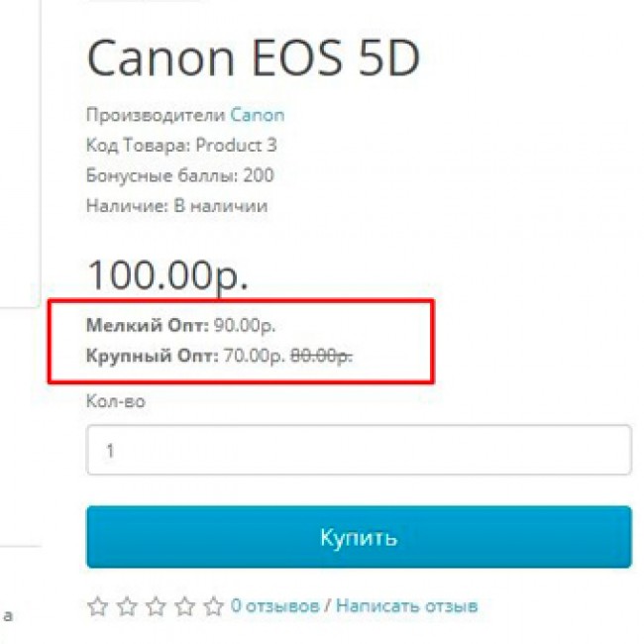The width and height of the screenshot is (644, 644).
Task: Click the first rating star
Action: tap(97, 604)
